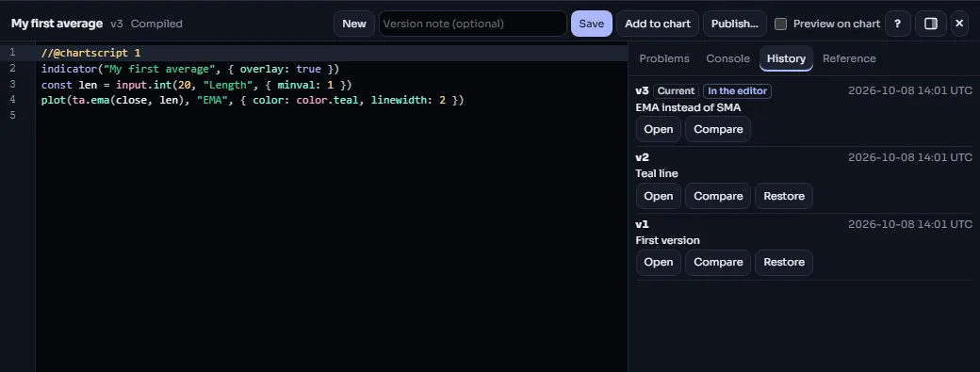Place cursor on 'const len' code line

click(197, 84)
